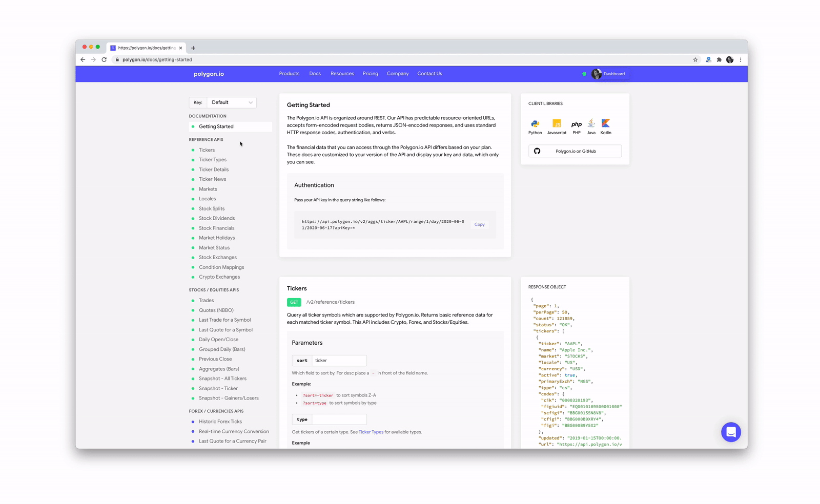This screenshot has width=820, height=504.
Task: Open the Javascript client library icon
Action: pyautogui.click(x=557, y=124)
